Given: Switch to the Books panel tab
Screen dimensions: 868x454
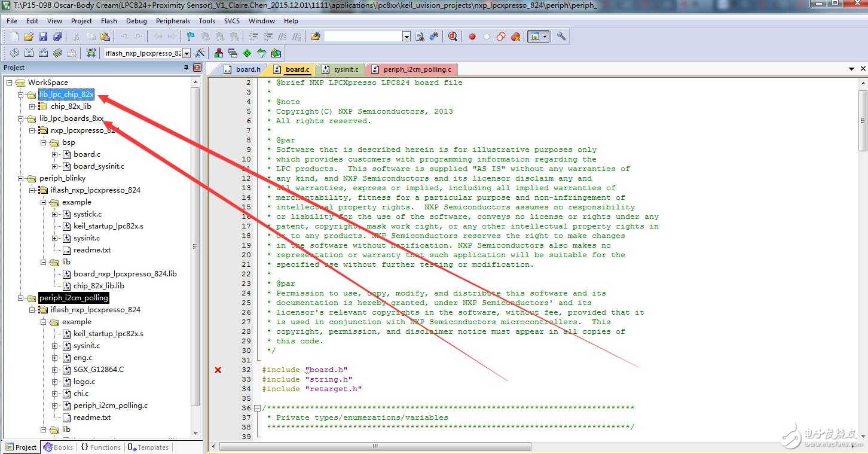Looking at the screenshot, I should 58,447.
